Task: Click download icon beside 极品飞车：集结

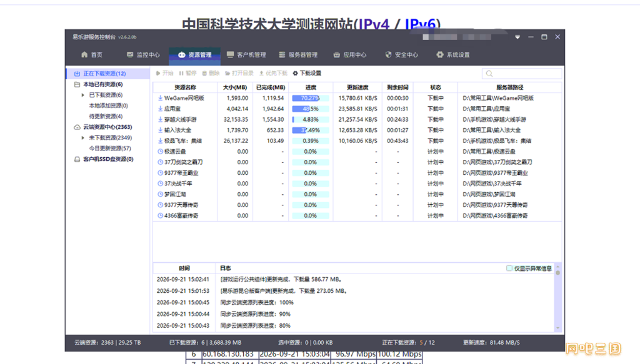Action: click(x=160, y=140)
